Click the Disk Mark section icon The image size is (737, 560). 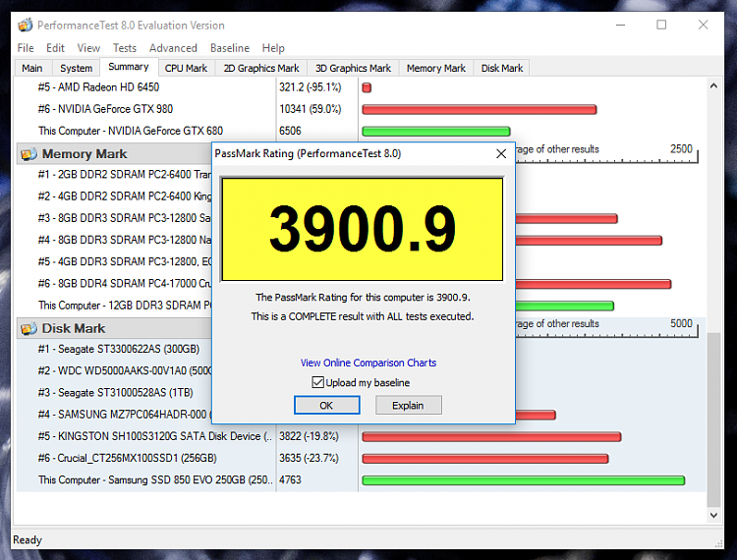click(28, 328)
